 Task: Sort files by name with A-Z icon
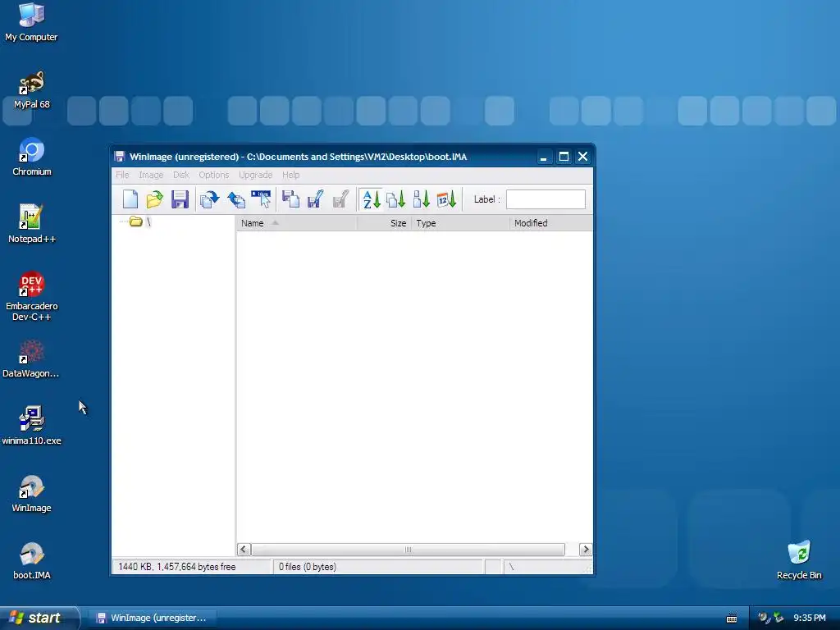(372, 199)
